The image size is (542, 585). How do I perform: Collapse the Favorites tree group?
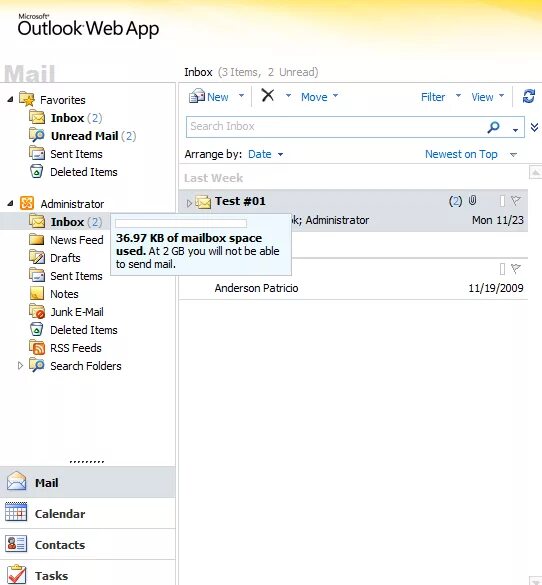point(10,99)
